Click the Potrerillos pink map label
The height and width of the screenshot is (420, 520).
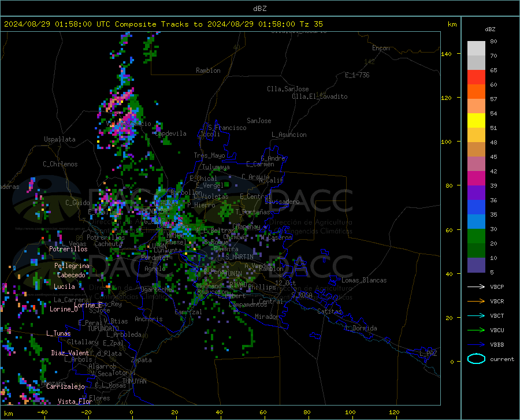68,249
